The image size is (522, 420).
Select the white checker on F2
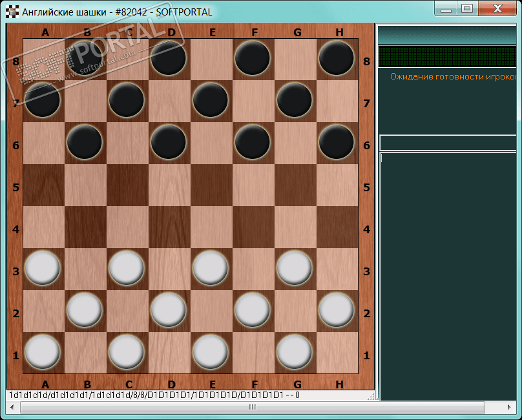pyautogui.click(x=253, y=310)
